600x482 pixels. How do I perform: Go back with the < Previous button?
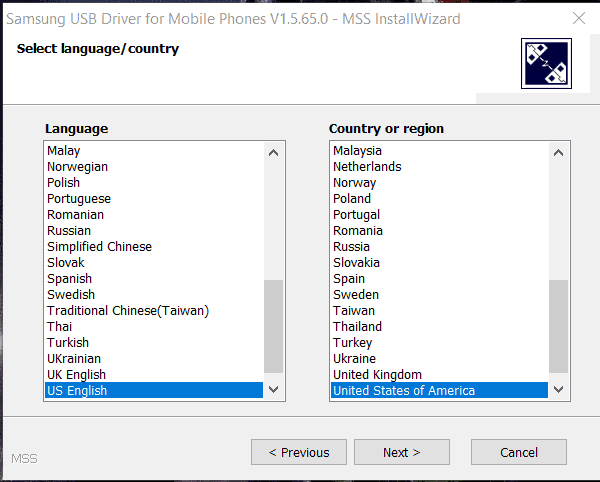click(299, 452)
